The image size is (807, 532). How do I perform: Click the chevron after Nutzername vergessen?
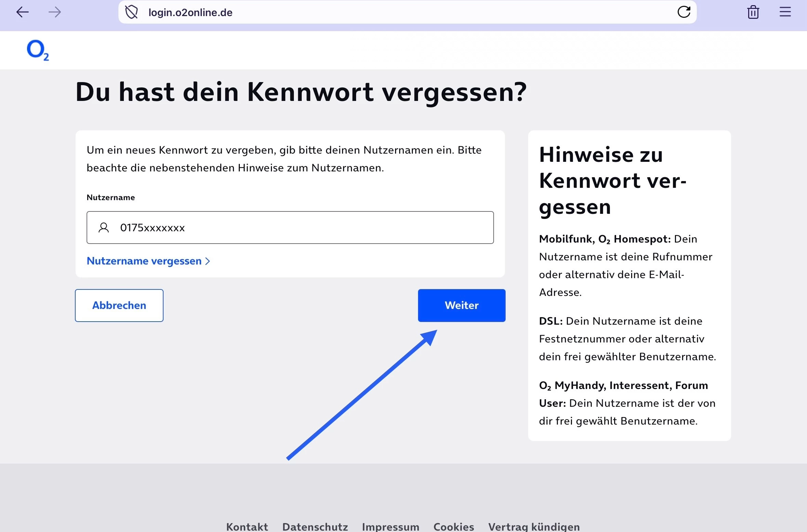coord(208,261)
